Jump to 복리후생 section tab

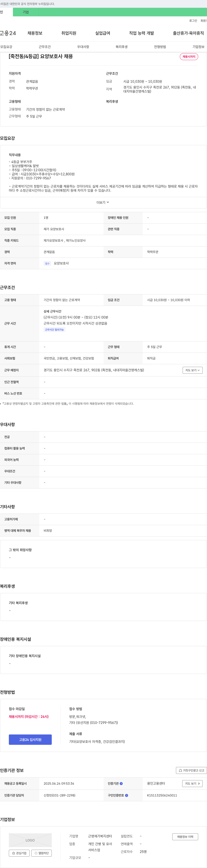coord(121,47)
